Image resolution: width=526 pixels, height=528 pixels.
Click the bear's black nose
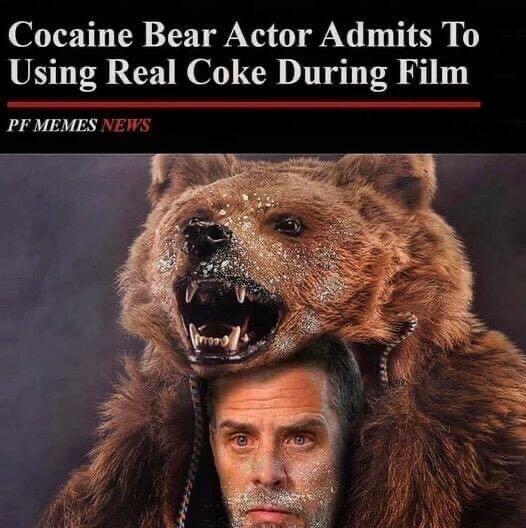[x=206, y=238]
